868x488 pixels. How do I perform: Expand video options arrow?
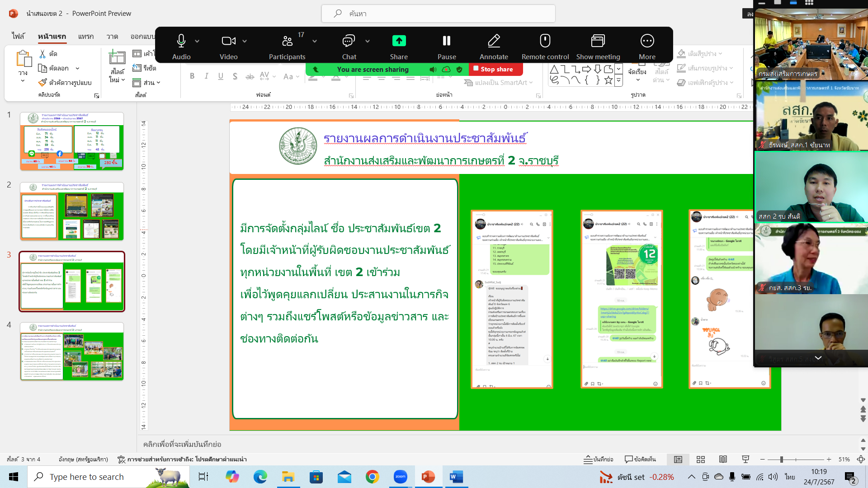[x=245, y=41]
